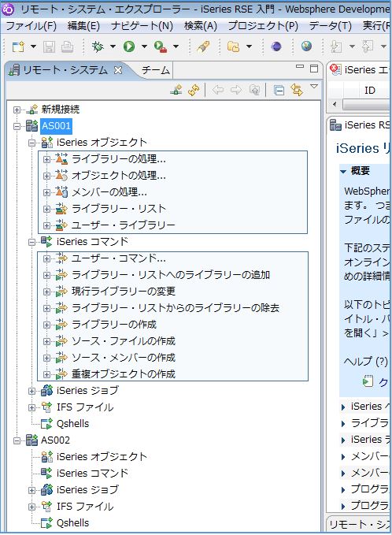Select 重複オブジェクトの作成 command

pyautogui.click(x=124, y=374)
